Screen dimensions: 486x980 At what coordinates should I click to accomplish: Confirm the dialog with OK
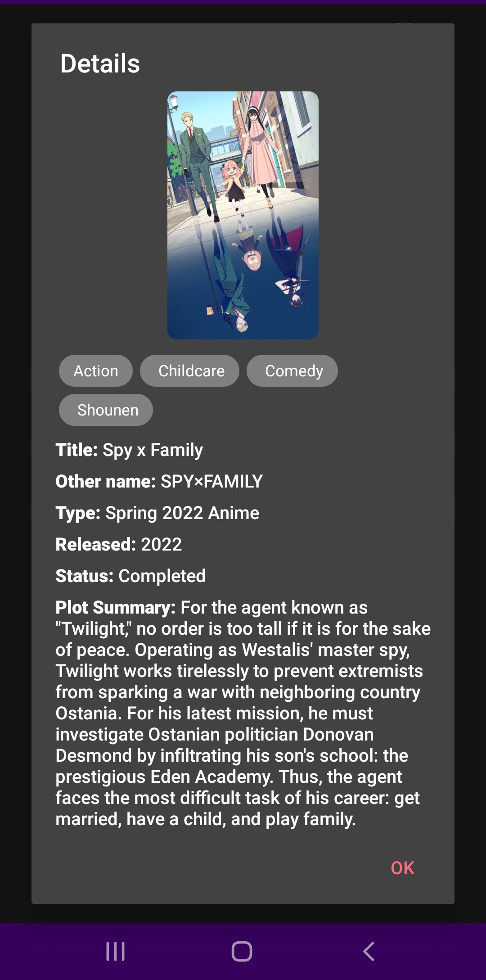click(402, 868)
